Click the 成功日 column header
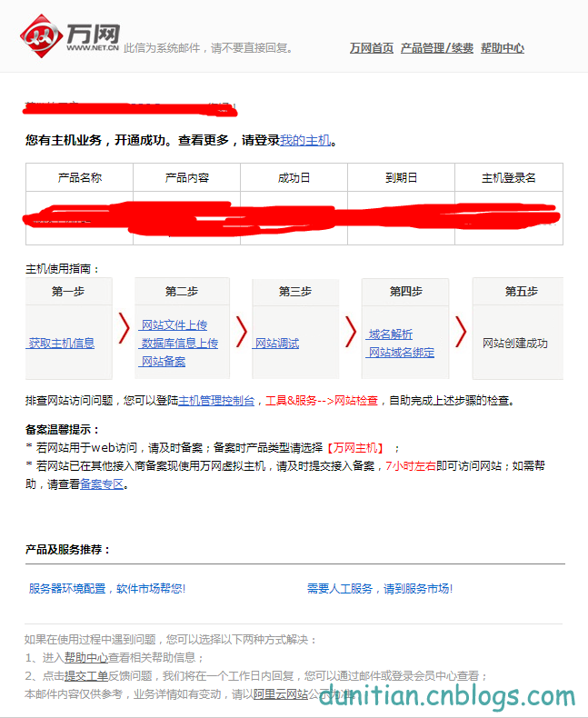 pos(294,177)
